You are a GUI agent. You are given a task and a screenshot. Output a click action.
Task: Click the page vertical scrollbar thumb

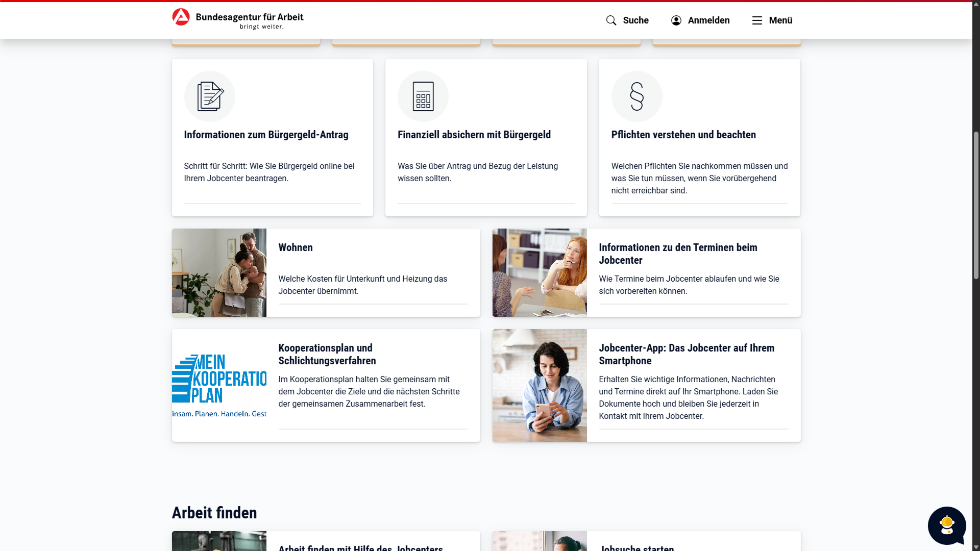click(976, 204)
